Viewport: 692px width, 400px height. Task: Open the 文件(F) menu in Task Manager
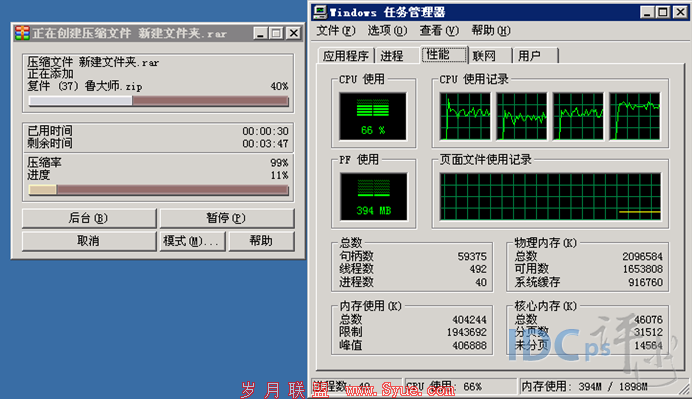click(x=336, y=30)
